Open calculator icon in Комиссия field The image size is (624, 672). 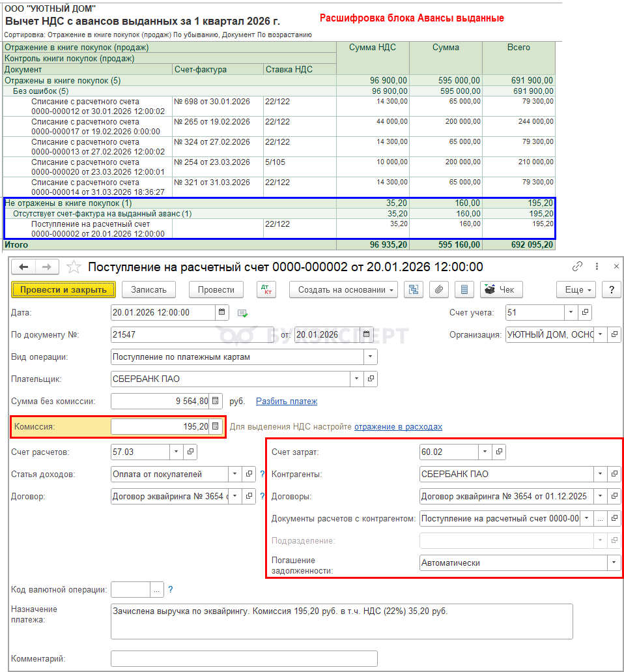[x=216, y=426]
